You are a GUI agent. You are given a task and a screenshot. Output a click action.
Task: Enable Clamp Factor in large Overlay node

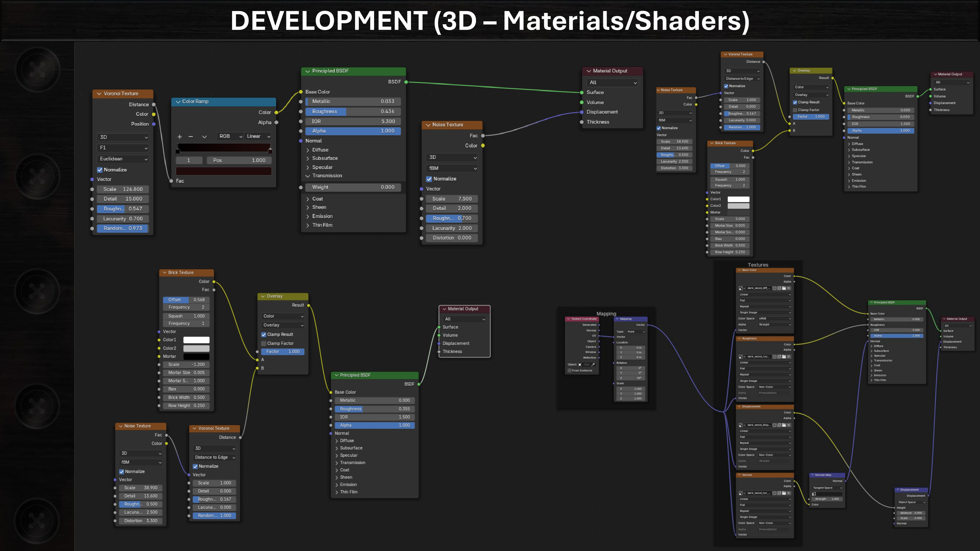tap(264, 343)
